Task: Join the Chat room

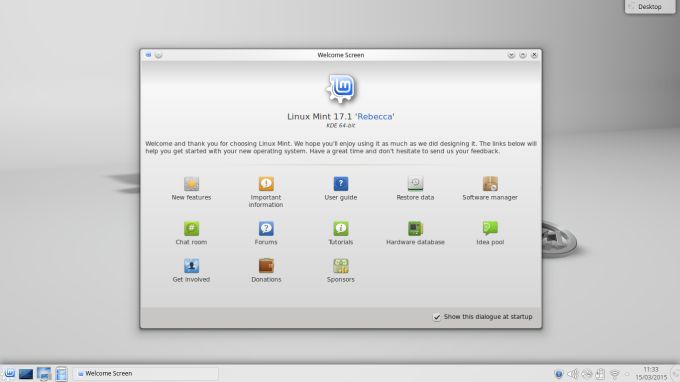Action: [x=191, y=229]
